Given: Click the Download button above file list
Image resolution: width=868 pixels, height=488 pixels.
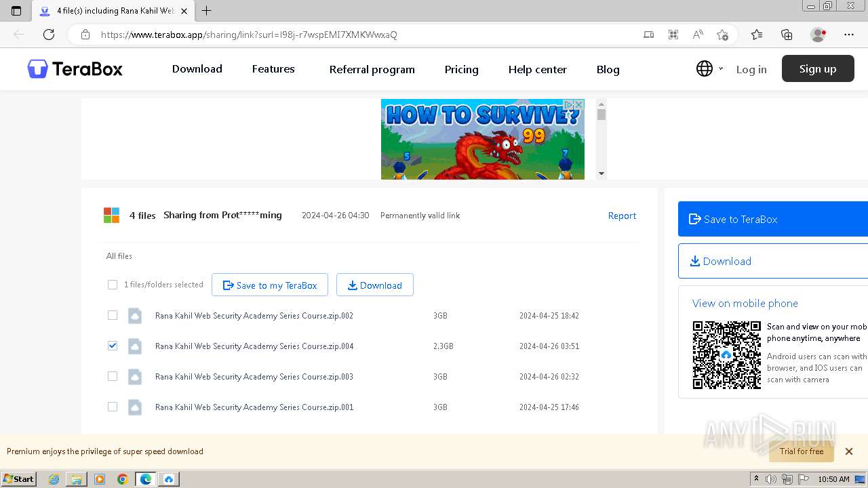Looking at the screenshot, I should [x=375, y=285].
